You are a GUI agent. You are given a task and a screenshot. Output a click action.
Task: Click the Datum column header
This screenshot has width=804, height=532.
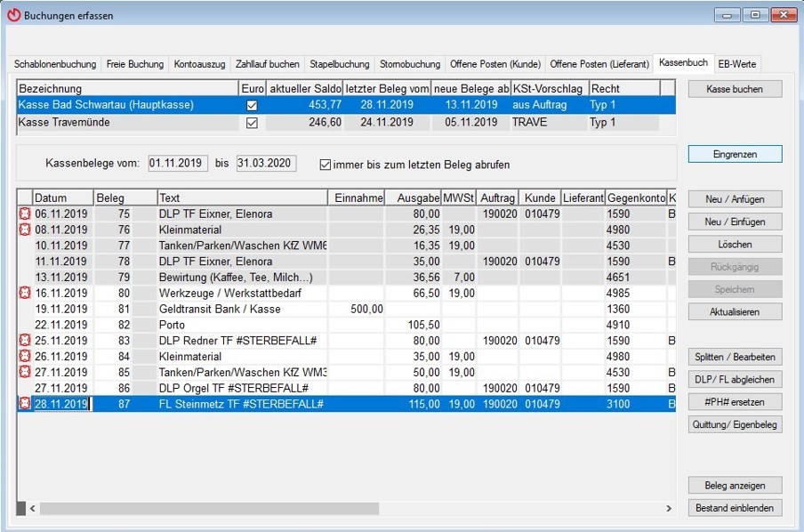62,197
